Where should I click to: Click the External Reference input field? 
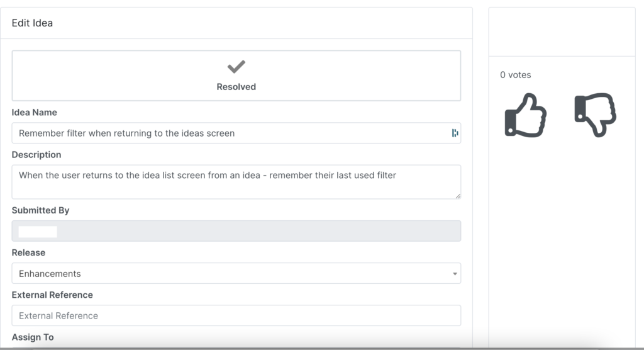236,316
